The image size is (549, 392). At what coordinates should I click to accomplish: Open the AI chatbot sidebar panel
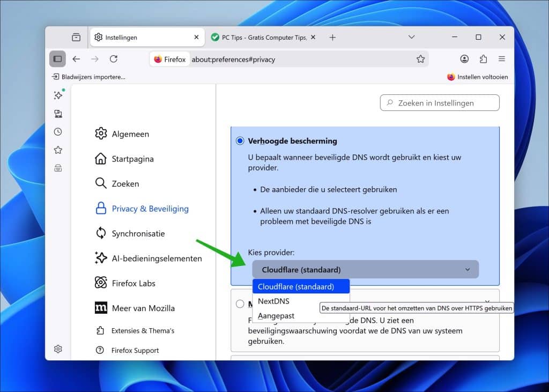pyautogui.click(x=57, y=95)
